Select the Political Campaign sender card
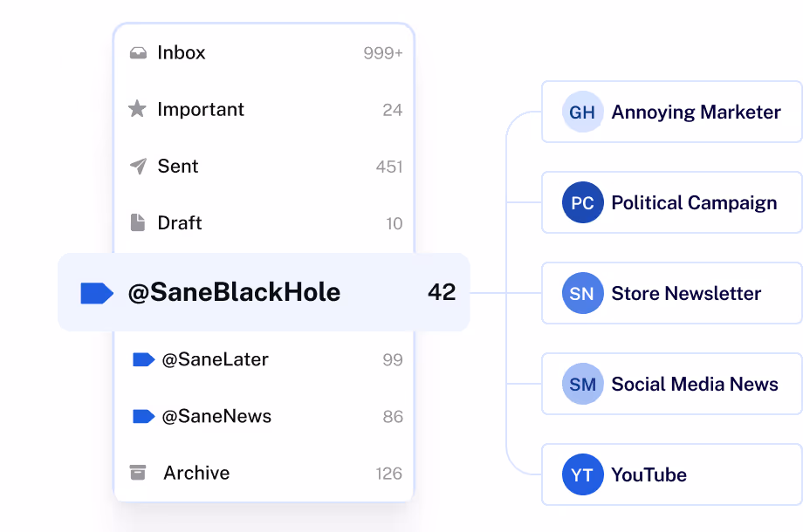Screen dimensions: 803x532 click(672, 202)
